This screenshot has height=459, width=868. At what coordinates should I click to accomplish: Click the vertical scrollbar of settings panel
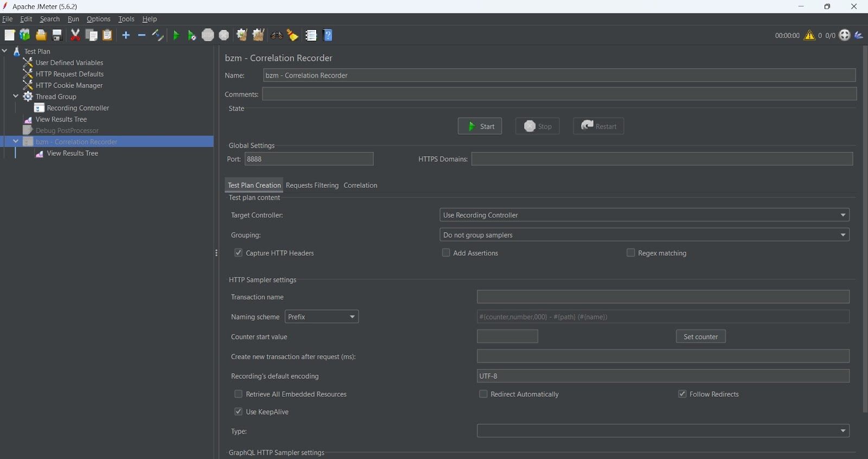865,229
